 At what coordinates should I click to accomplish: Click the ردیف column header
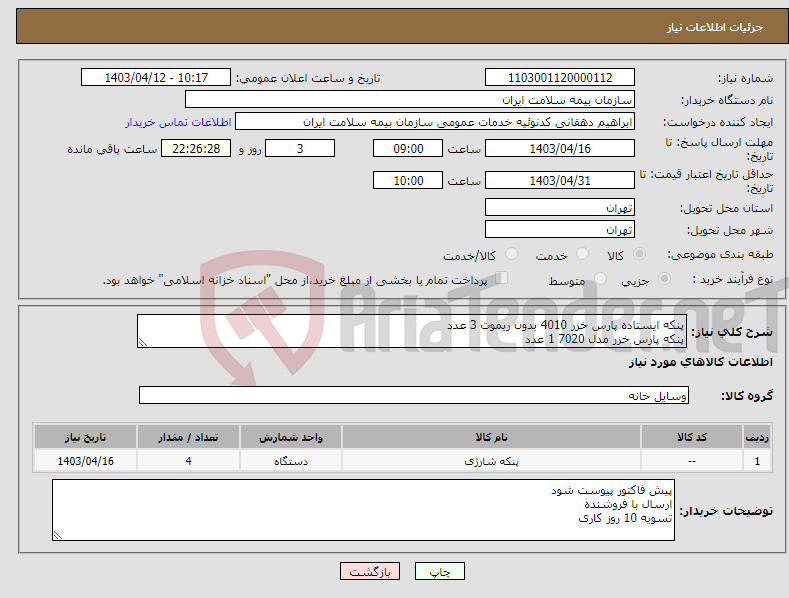757,437
